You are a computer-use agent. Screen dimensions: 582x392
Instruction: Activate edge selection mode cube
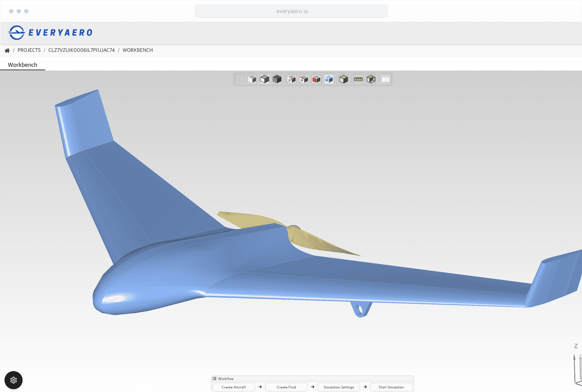tap(304, 79)
